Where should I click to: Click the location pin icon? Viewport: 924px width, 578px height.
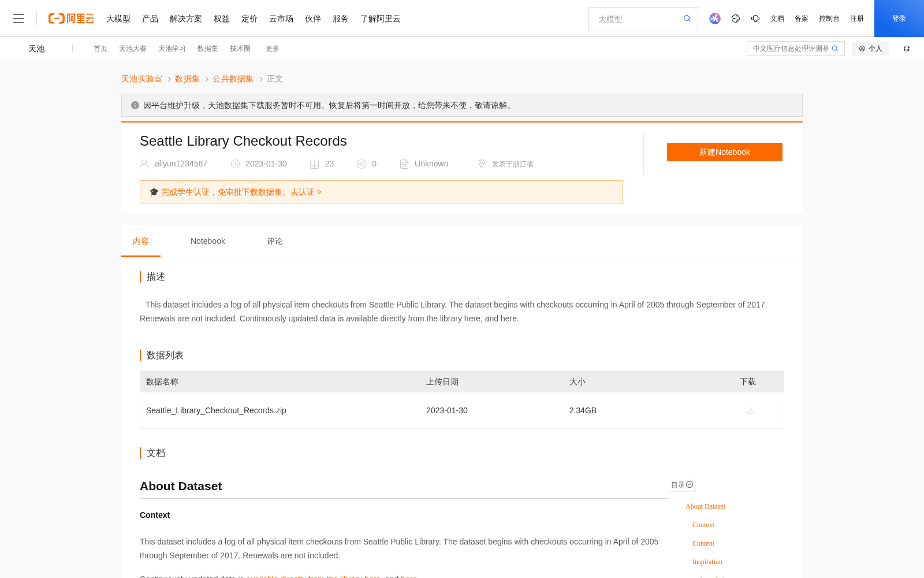(x=482, y=164)
